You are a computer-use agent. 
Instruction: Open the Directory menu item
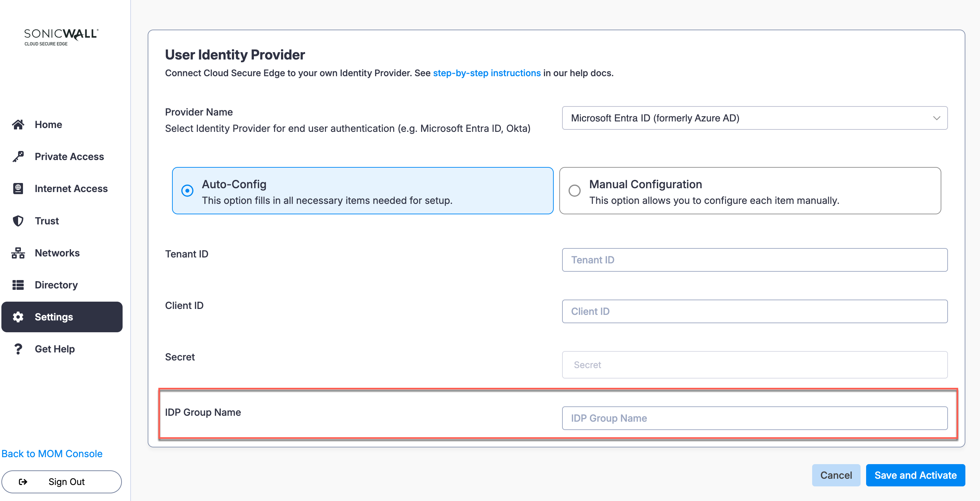point(56,285)
